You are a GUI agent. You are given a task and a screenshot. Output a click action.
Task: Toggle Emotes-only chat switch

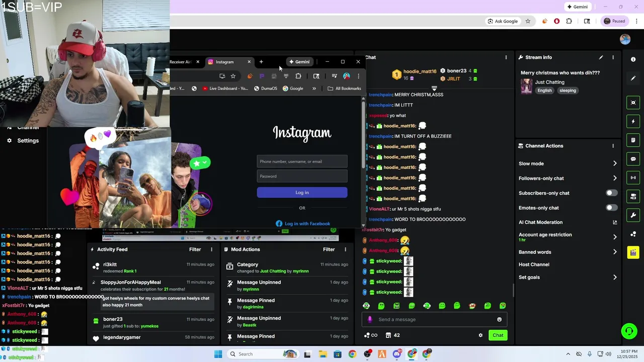611,208
